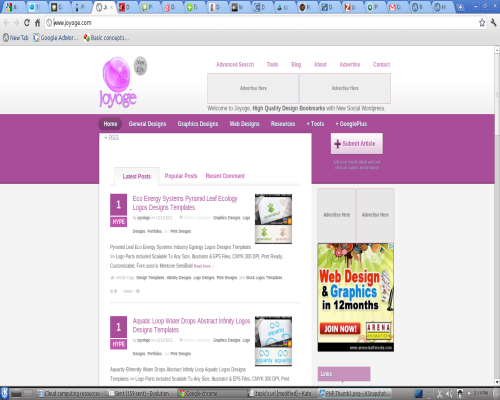Image resolution: width=500 pixels, height=400 pixels.
Task: Switch to the Popular Posts tab
Action: point(181,176)
